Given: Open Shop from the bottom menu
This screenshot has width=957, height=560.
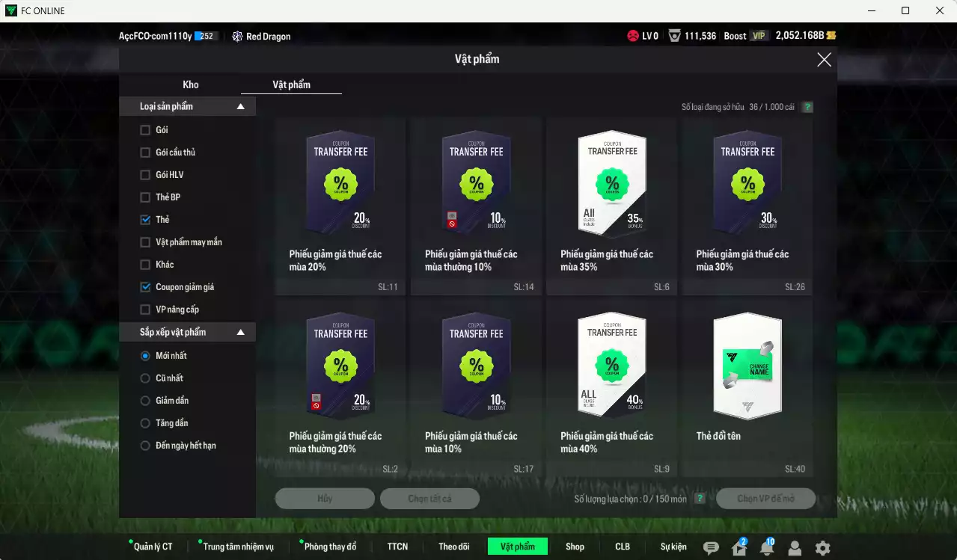Looking at the screenshot, I should coord(575,547).
